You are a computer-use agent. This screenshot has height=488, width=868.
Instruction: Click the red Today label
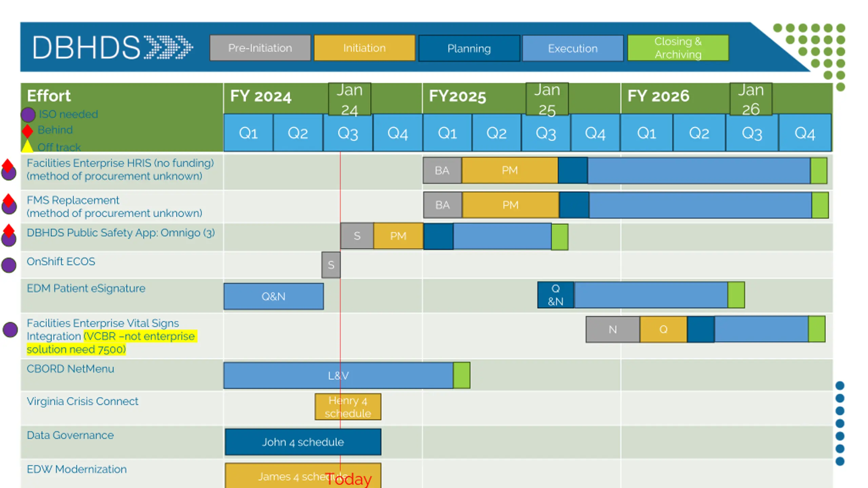tap(349, 479)
